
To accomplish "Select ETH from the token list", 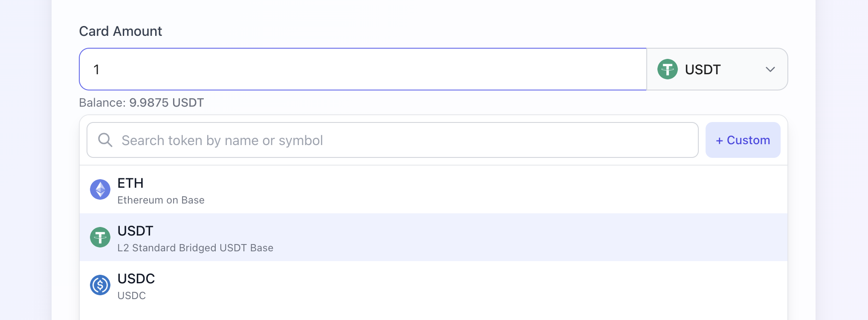I will [433, 190].
